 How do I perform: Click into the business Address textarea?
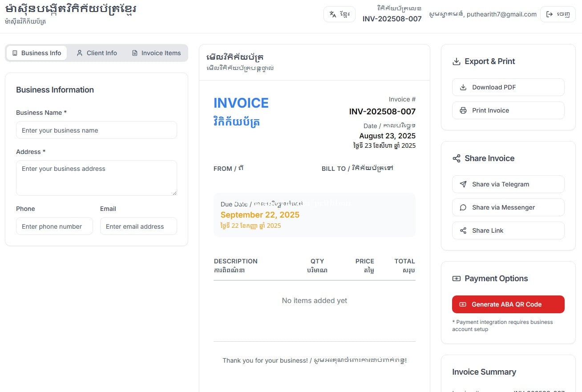97,178
